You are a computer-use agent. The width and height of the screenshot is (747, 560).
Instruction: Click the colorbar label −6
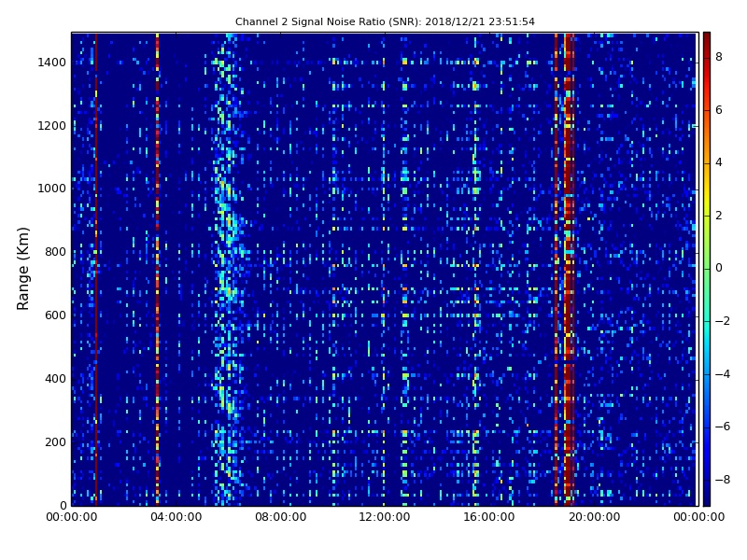[x=723, y=427]
